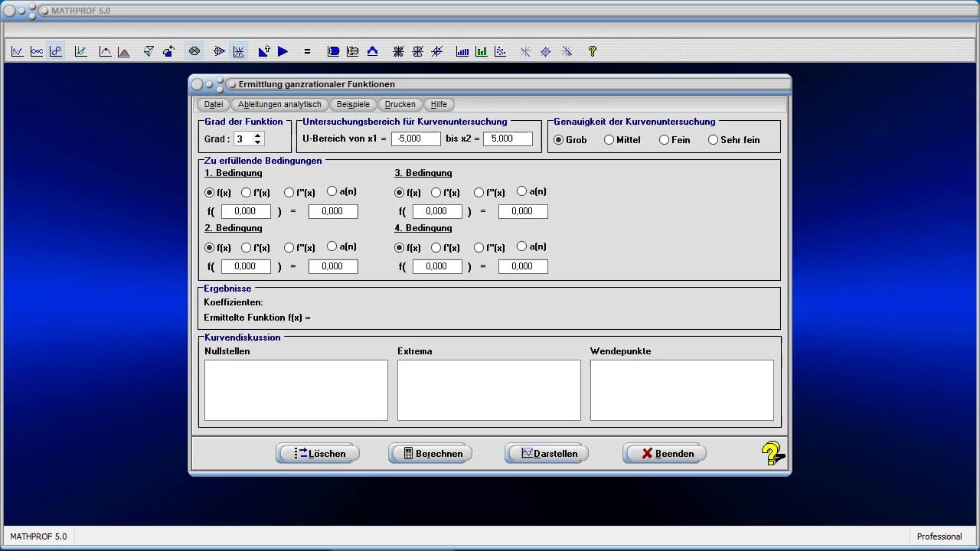
Task: Click the U-Bereich x1 input field
Action: [416, 139]
